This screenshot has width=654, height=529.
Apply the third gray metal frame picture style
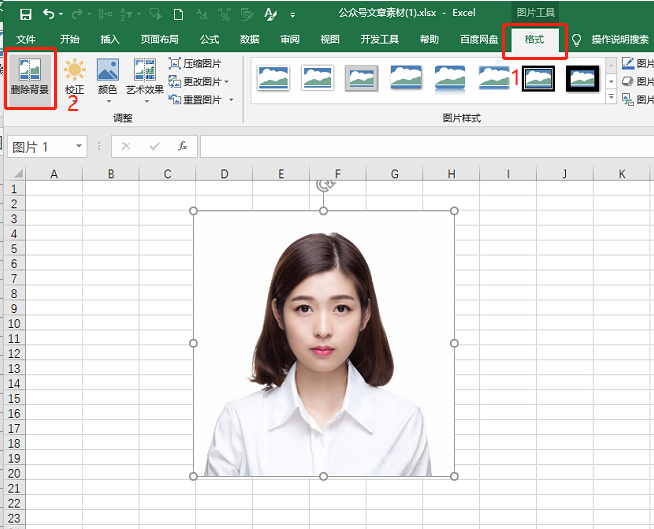coord(362,78)
